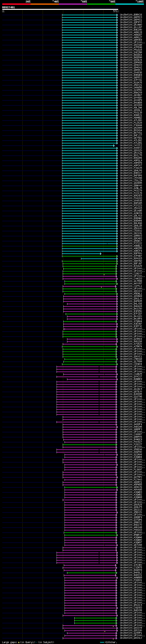The width and height of the screenshot is (146, 644).
Task: Select hit label UniRef100_Q9LYG3
Action: click(131, 216)
